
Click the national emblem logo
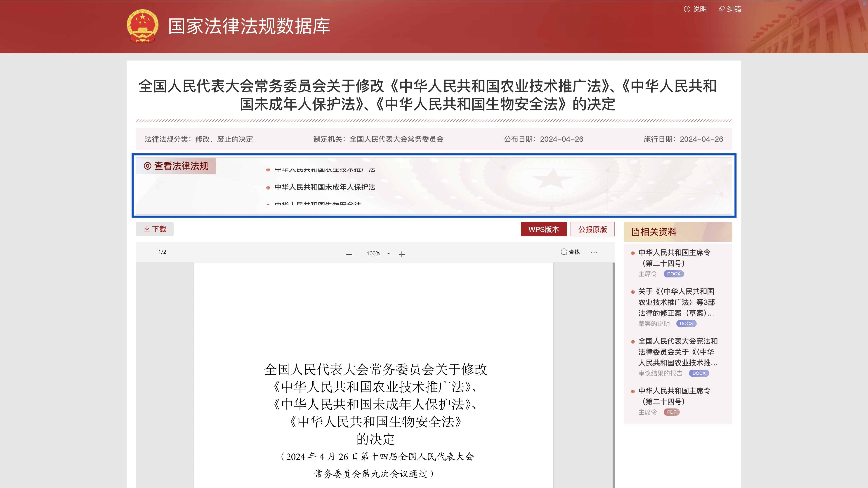[143, 26]
